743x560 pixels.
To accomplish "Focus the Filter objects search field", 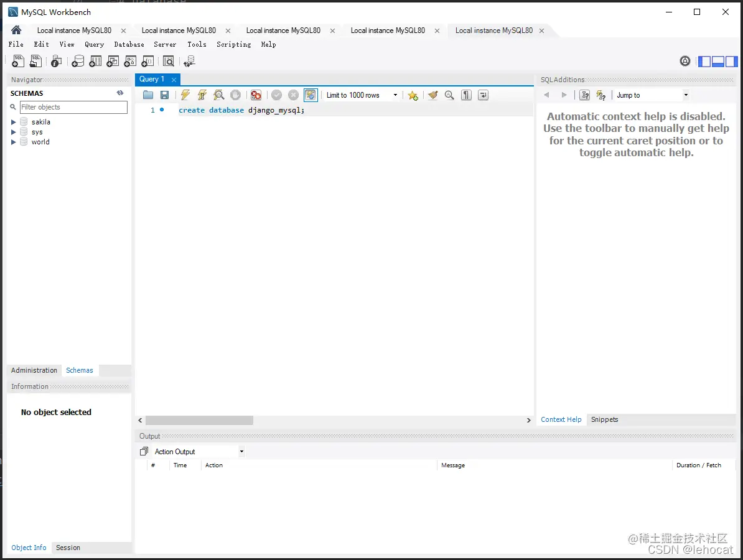I will click(x=73, y=107).
